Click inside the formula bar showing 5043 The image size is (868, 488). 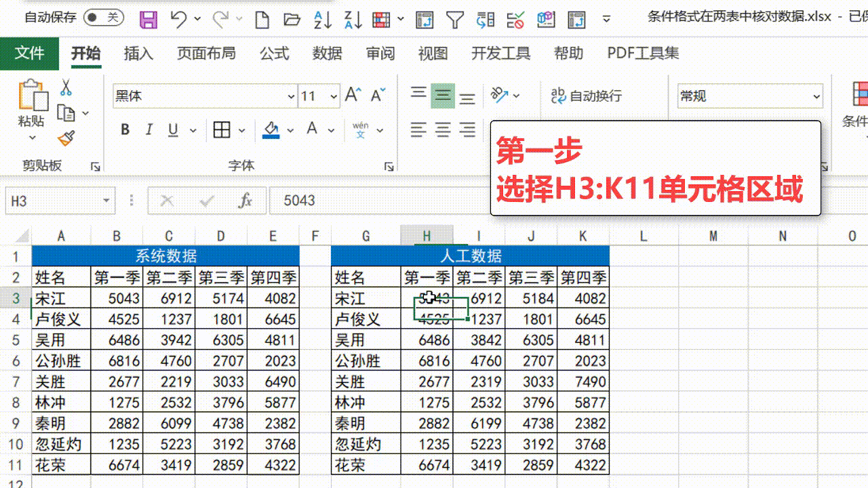pos(339,201)
